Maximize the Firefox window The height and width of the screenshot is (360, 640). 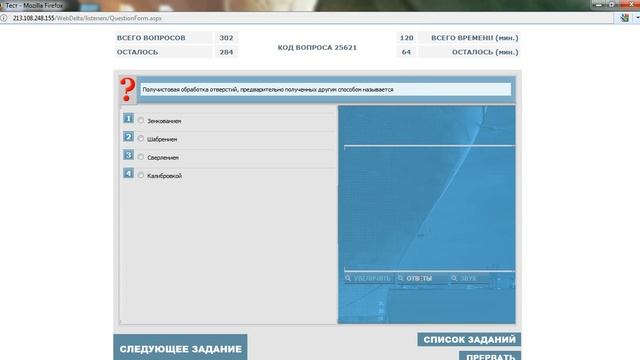[x=611, y=5]
